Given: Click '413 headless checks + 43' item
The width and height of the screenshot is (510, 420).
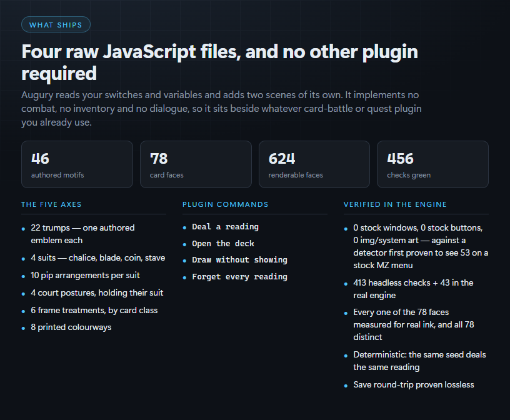Looking at the screenshot, I should [413, 289].
